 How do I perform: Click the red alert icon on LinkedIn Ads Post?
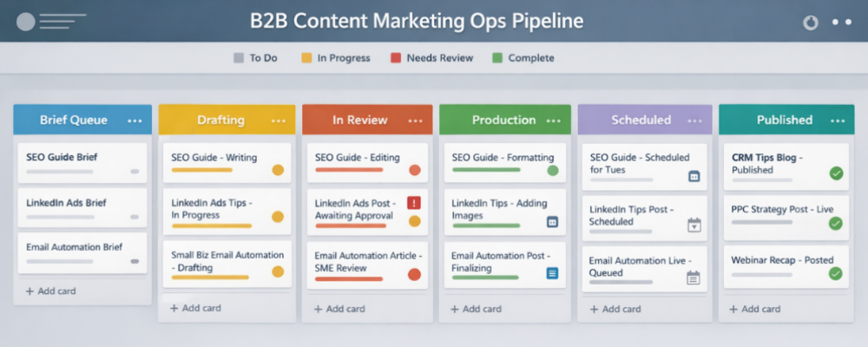click(414, 203)
